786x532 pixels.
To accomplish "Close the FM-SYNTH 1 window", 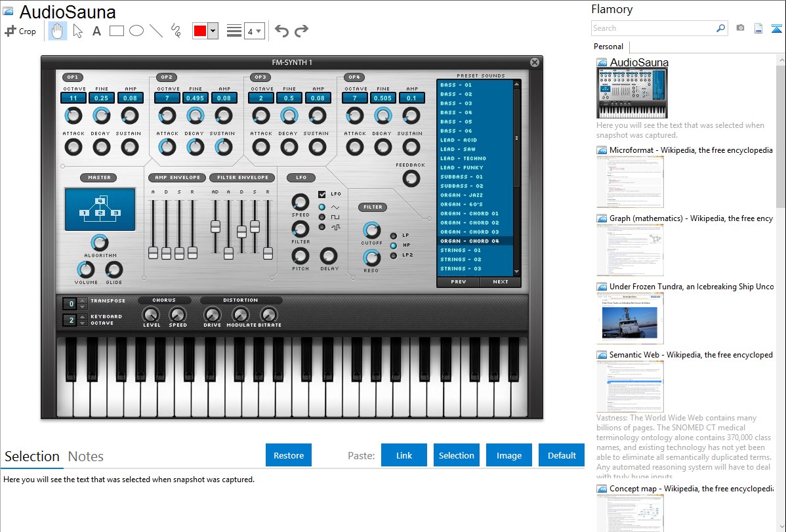I will [x=535, y=62].
